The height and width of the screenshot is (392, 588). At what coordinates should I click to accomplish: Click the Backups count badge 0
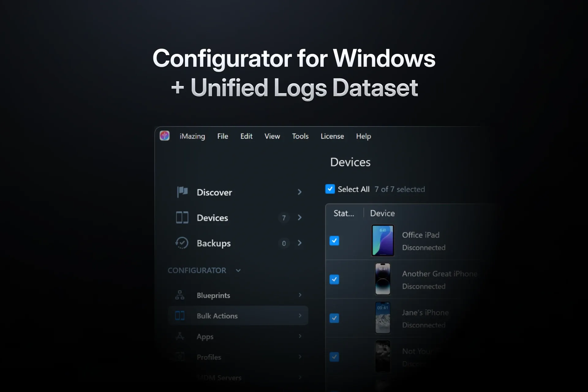[x=284, y=243]
